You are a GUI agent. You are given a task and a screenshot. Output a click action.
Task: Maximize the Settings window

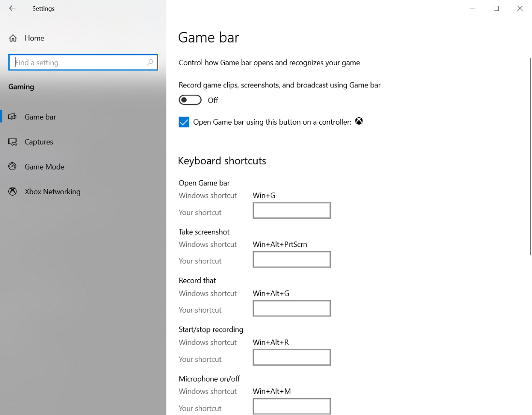pyautogui.click(x=496, y=8)
